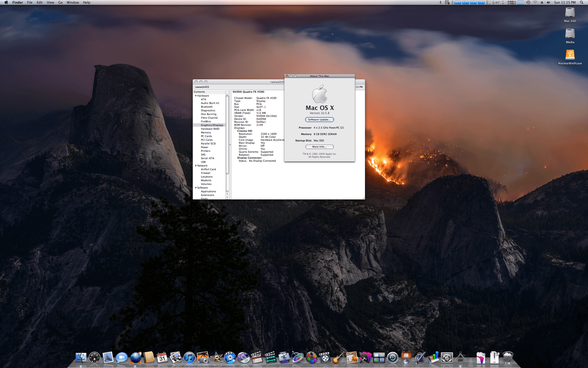Click the Software Update... button

319,120
